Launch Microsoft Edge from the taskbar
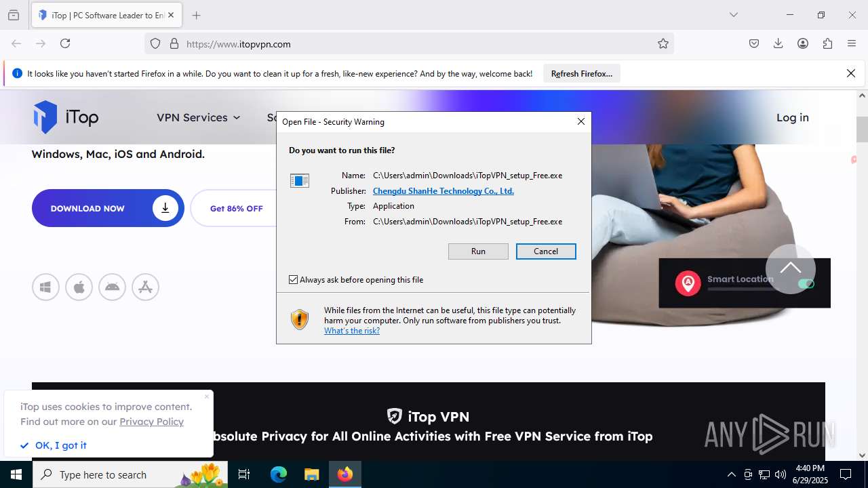Screen dimensions: 868x488 279,474
